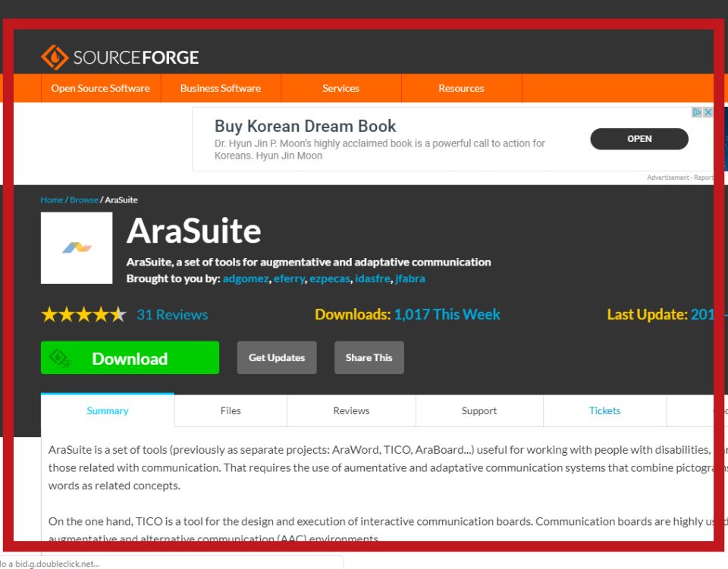Screen dimensions: 728x569
Task: Click the AraSuite breadcrumb text
Action: pyautogui.click(x=121, y=200)
